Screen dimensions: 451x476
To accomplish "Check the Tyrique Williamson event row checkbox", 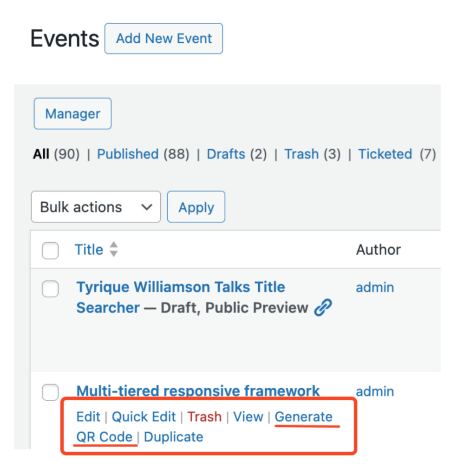I will pyautogui.click(x=49, y=289).
